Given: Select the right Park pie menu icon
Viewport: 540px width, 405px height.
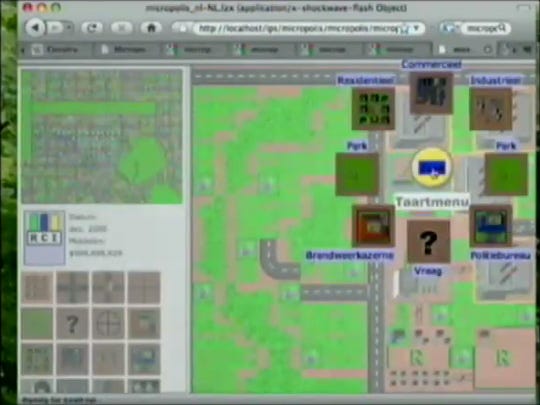Looking at the screenshot, I should tap(506, 175).
